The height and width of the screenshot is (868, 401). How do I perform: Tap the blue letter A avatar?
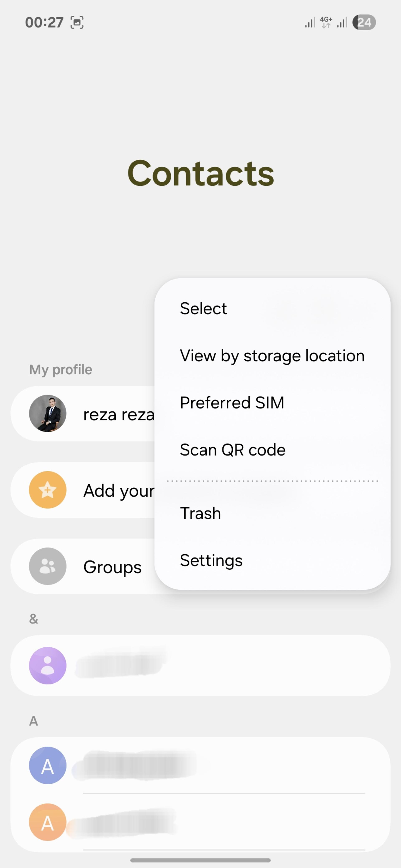tap(48, 766)
